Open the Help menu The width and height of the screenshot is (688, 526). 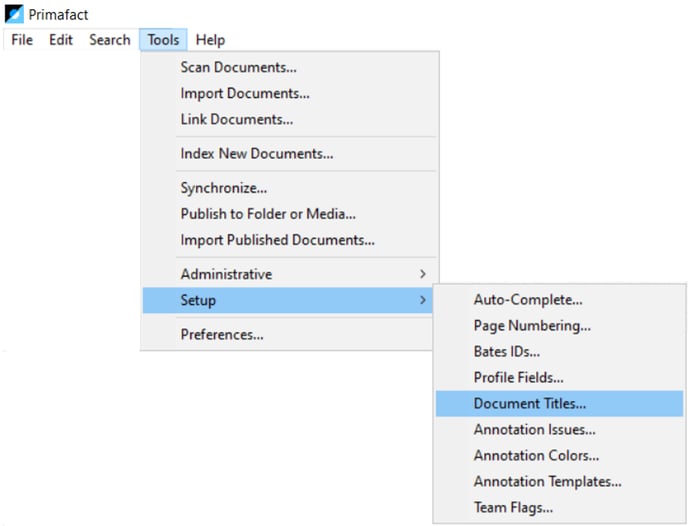coord(210,40)
